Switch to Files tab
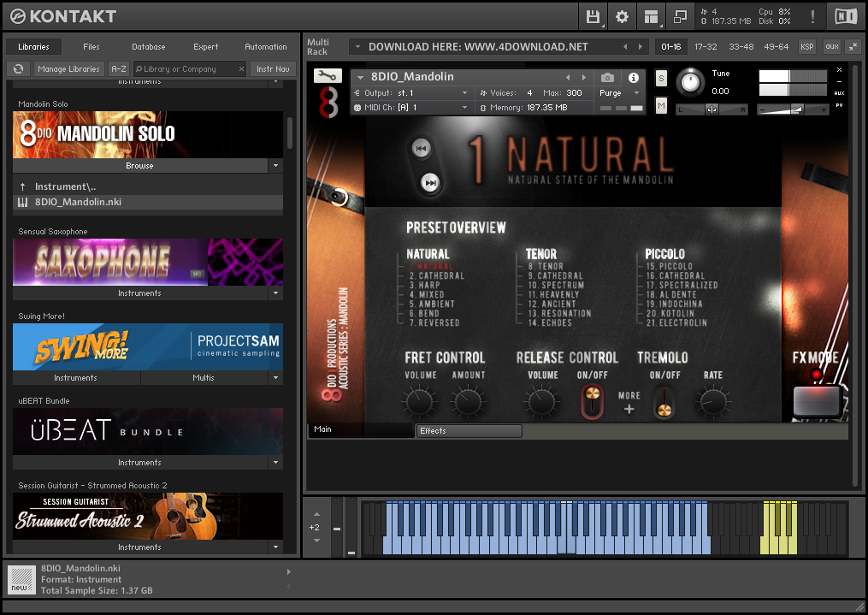The width and height of the screenshot is (868, 615). pos(92,46)
